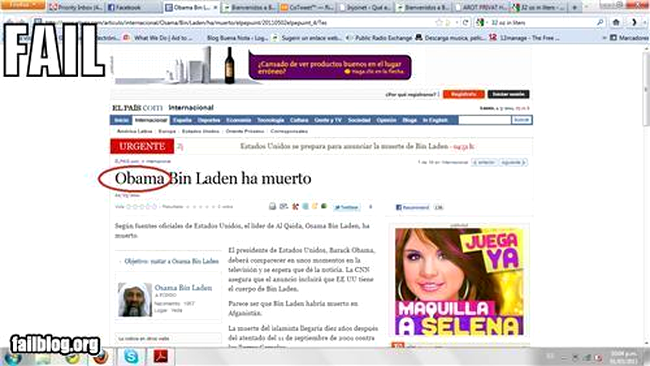
Task: Bookmark page with the star icon
Action: pyautogui.click(x=439, y=23)
